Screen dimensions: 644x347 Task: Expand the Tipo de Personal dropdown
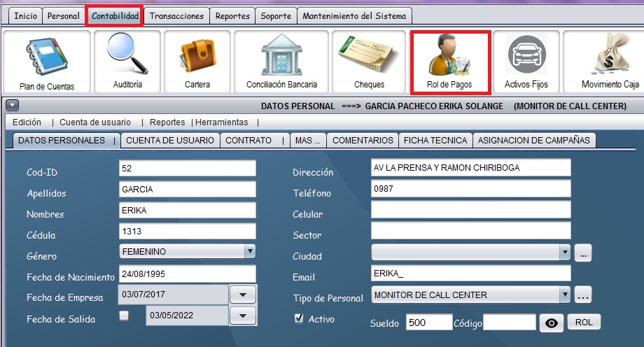tap(565, 295)
